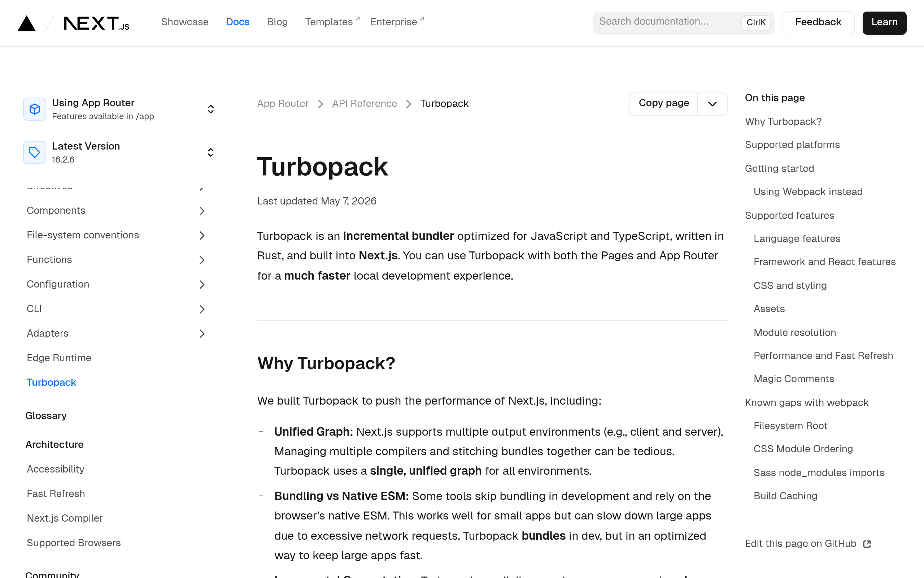Screen dimensions: 924x578
Task: Expand the Functions section chevron
Action: pyautogui.click(x=202, y=260)
